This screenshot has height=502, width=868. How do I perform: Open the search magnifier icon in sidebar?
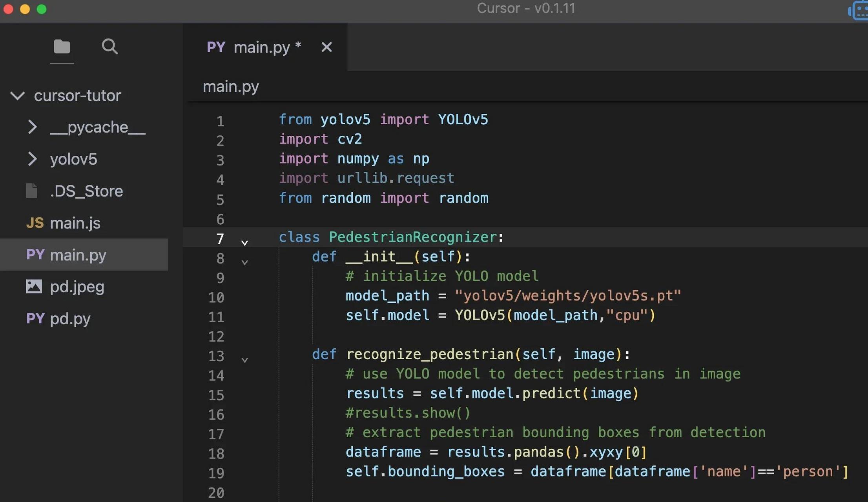109,47
